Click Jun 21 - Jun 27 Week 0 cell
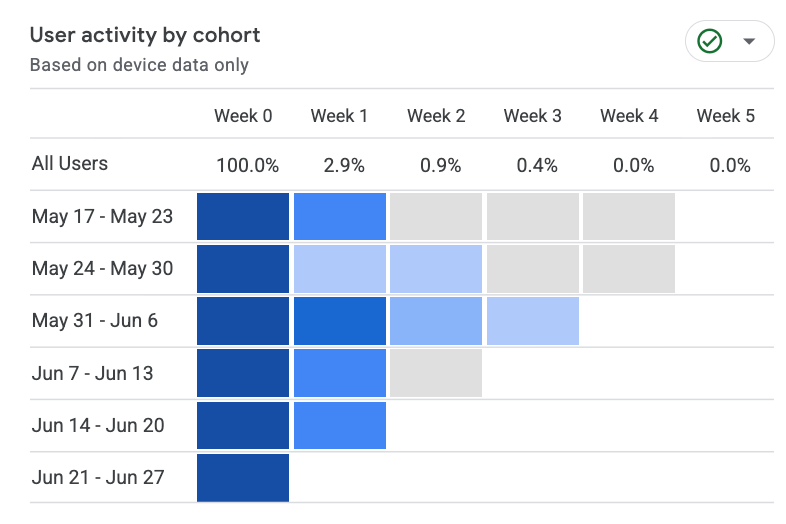The height and width of the screenshot is (524, 786). click(x=243, y=478)
